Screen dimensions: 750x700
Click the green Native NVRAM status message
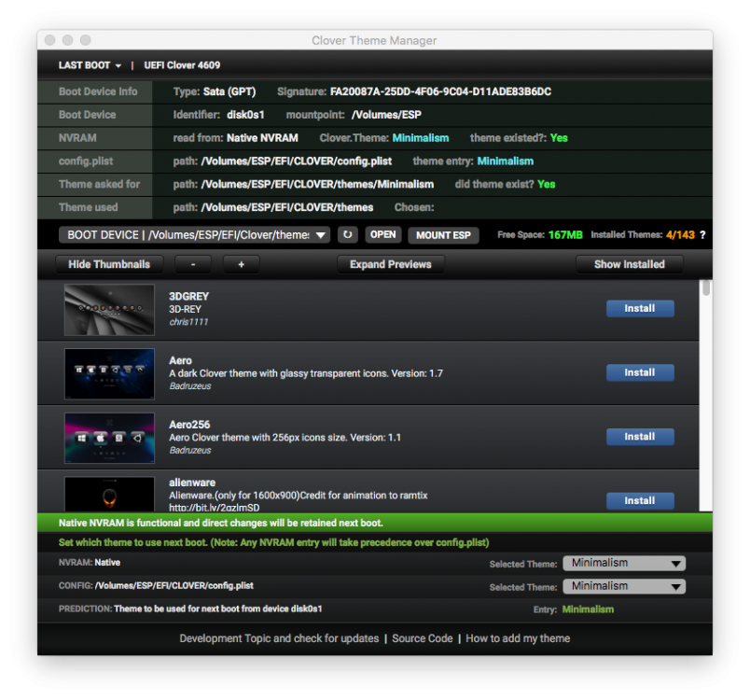(x=220, y=523)
